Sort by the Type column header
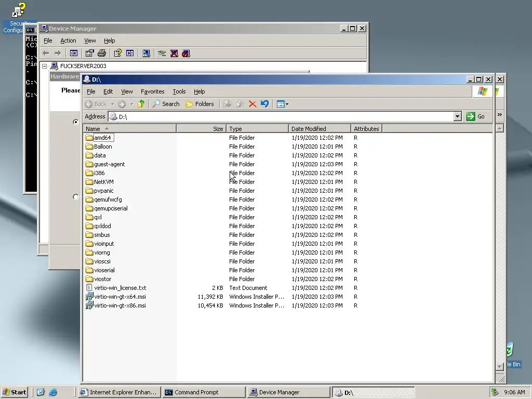 tap(257, 129)
